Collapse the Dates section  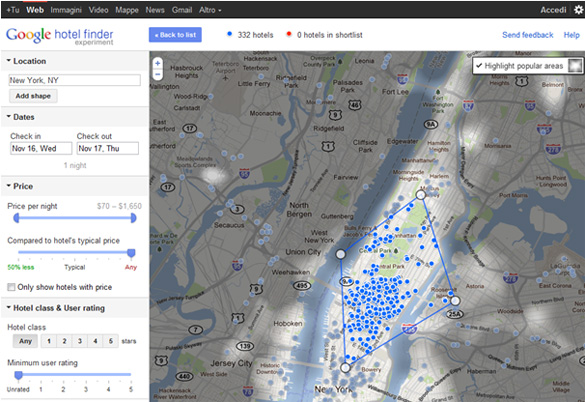coord(21,117)
